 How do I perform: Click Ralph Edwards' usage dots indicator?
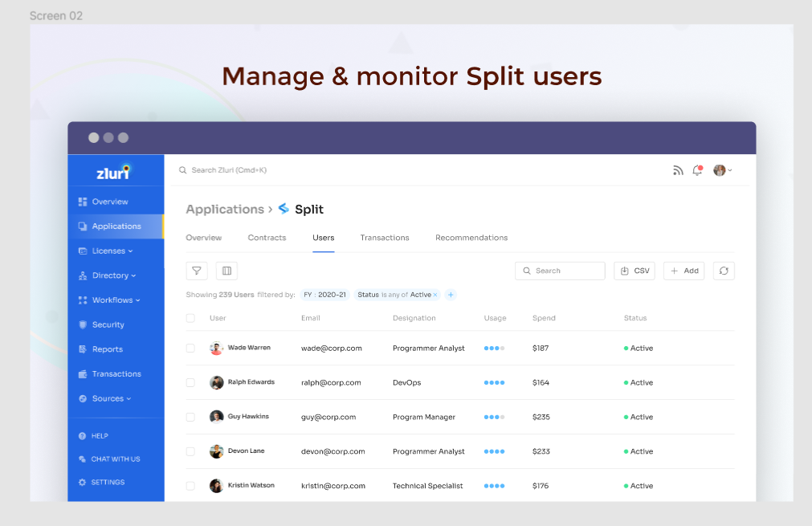point(494,382)
